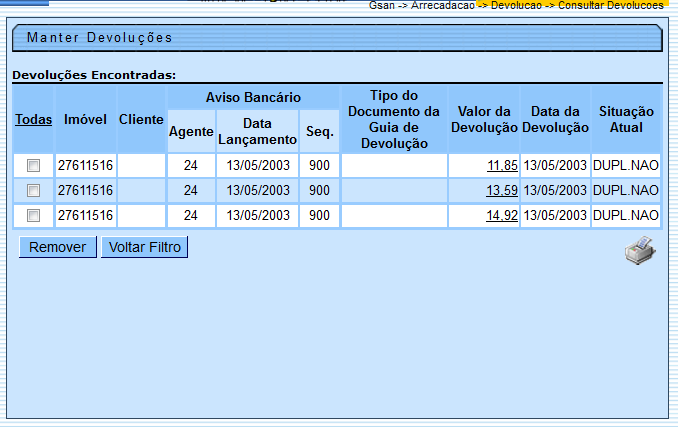
Task: Open the 13,59 devolution value link
Action: [501, 190]
